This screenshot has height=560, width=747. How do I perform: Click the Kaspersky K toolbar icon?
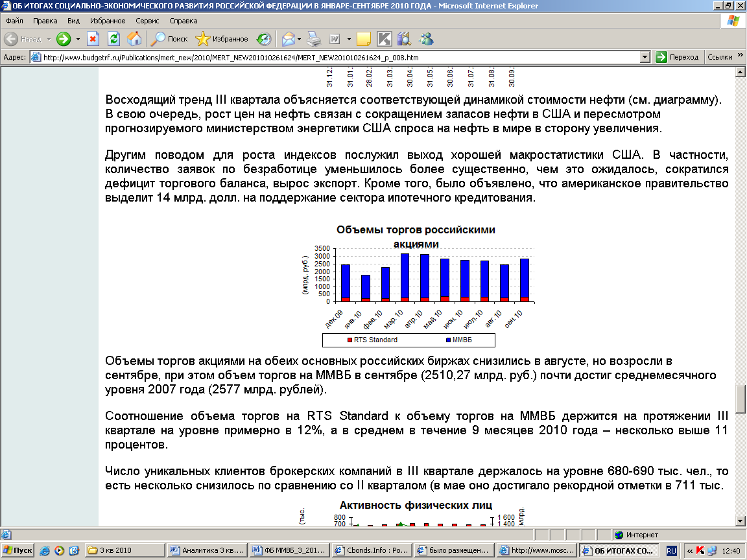(384, 39)
